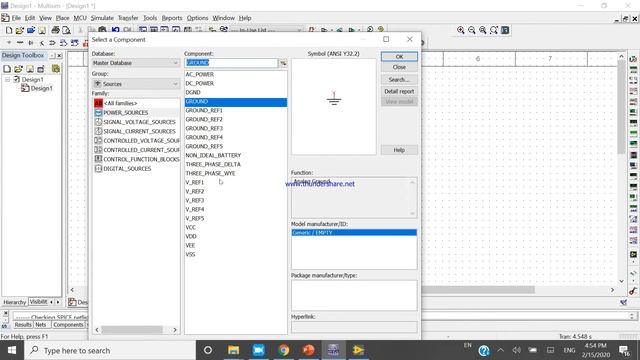Open File Explorer from the taskbar

(233, 350)
